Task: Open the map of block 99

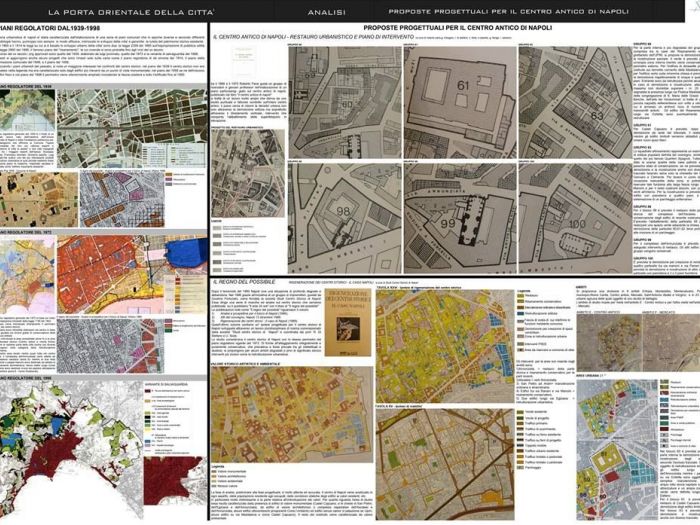Action: 460,218
